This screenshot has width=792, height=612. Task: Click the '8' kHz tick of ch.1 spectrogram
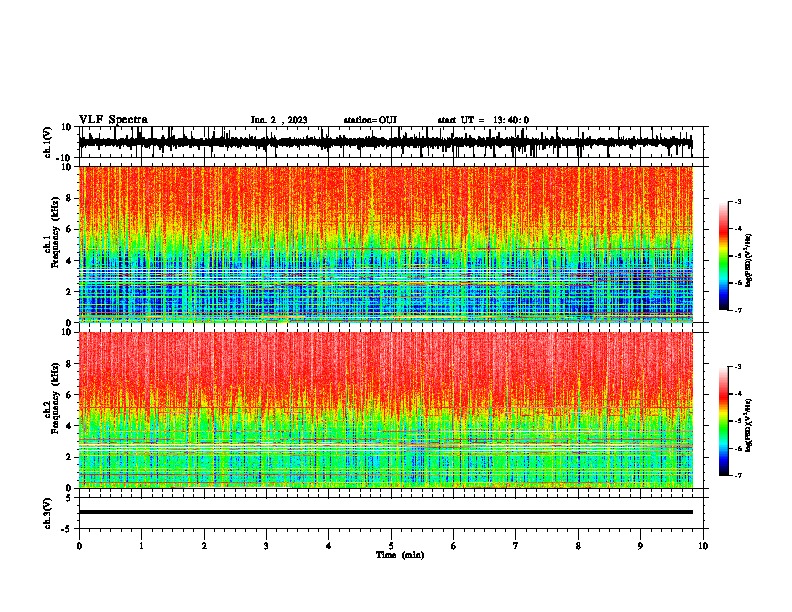(70, 198)
